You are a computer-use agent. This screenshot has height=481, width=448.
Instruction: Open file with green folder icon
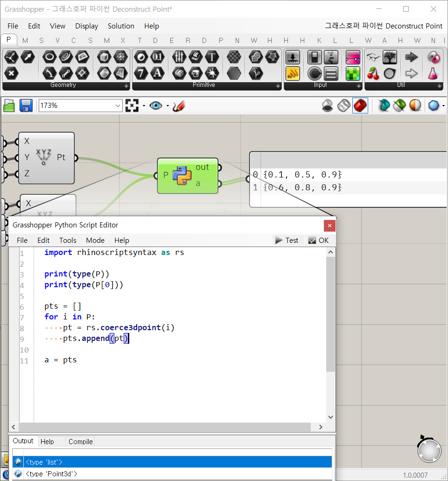9,106
